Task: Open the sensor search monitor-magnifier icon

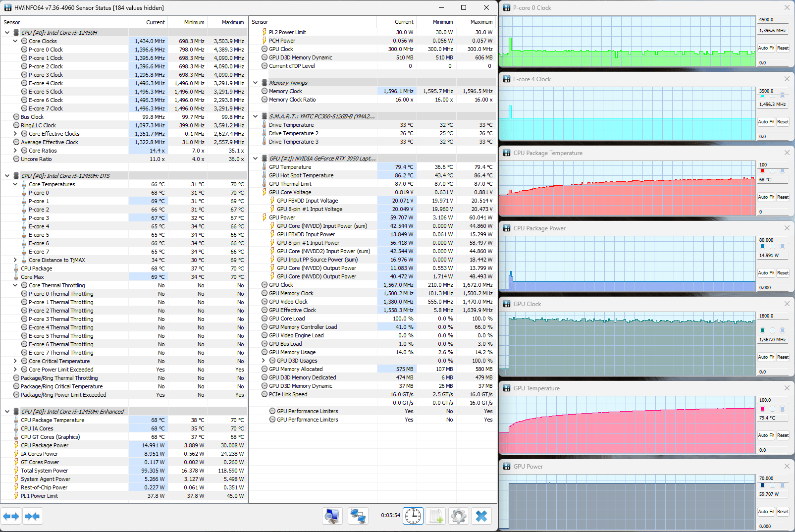Action: [x=332, y=516]
